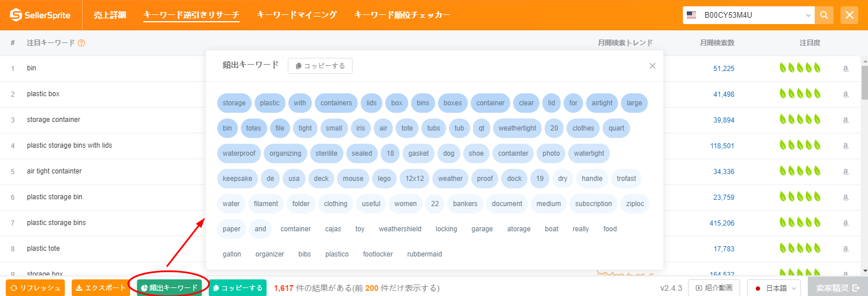Image resolution: width=868 pixels, height=296 pixels.
Task: Click the リフレッシュ button
Action: pos(35,287)
